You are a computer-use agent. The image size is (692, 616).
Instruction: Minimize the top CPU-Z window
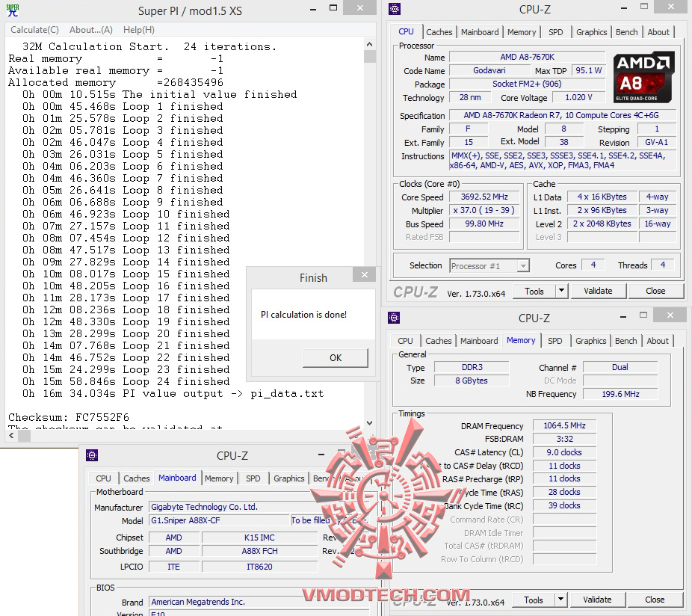click(x=624, y=8)
